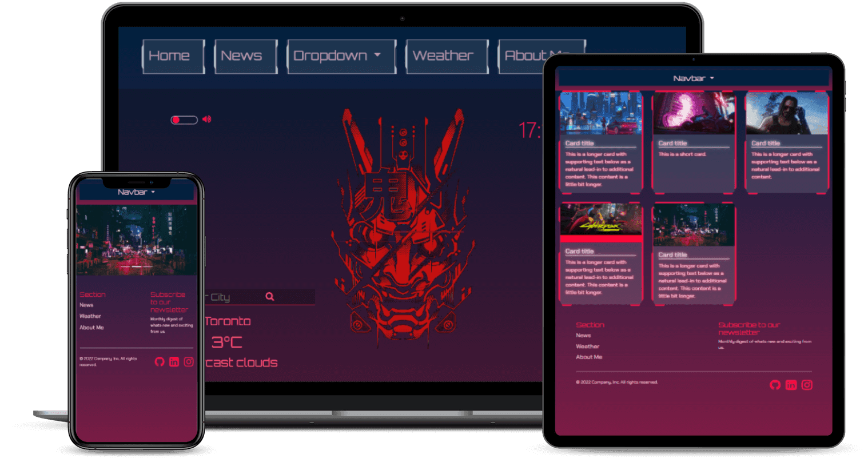Click the 3°C temperature reading

pyautogui.click(x=226, y=342)
